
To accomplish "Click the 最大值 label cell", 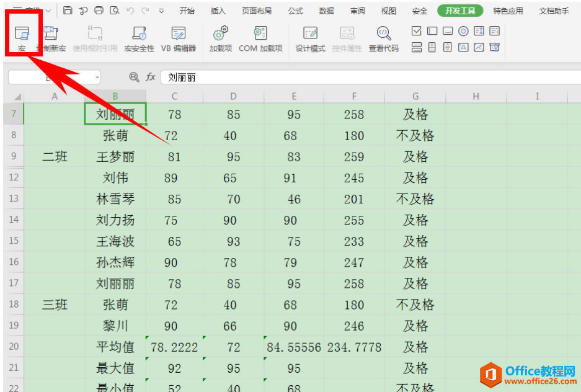I will [x=115, y=368].
